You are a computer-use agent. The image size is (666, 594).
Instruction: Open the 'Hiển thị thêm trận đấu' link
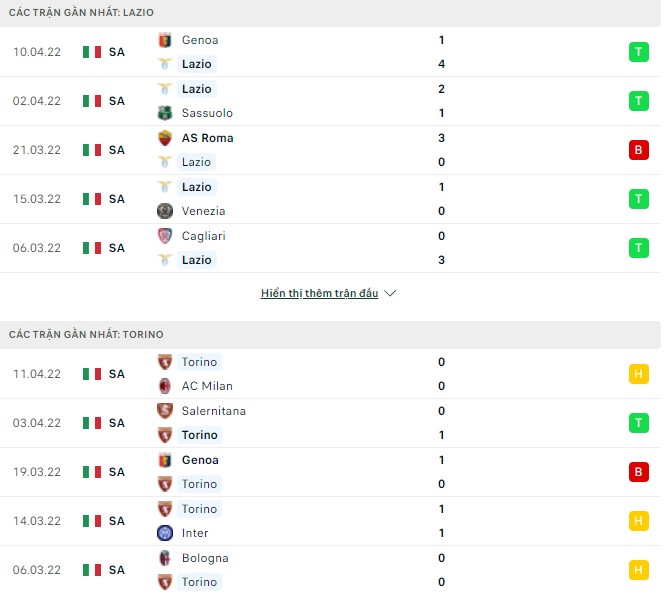tap(319, 294)
